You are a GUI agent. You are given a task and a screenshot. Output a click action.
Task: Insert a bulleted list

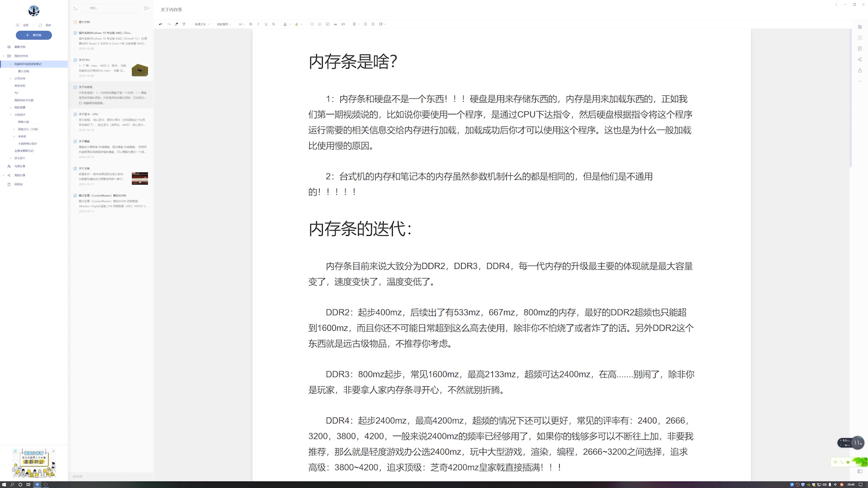pos(312,24)
